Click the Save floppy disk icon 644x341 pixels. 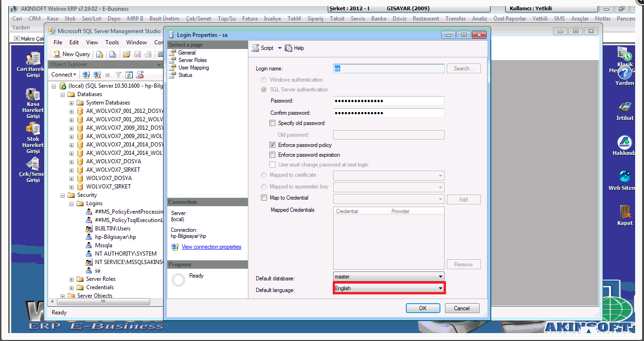(x=137, y=54)
